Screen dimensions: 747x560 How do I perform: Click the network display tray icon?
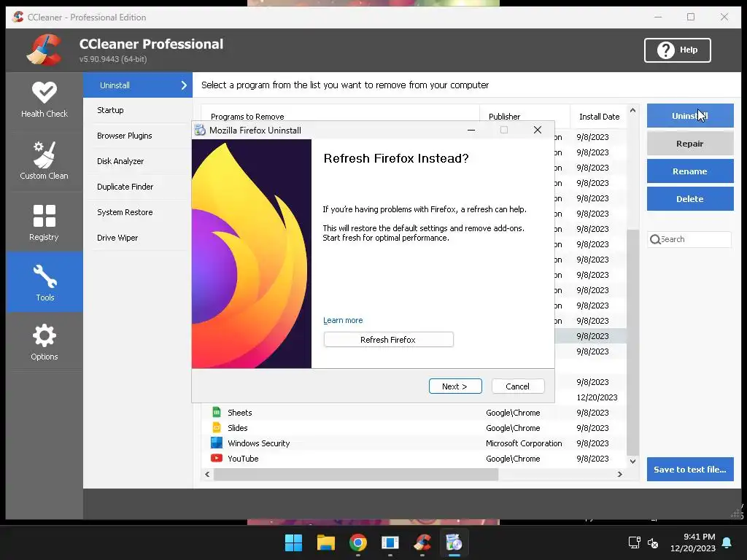click(634, 542)
